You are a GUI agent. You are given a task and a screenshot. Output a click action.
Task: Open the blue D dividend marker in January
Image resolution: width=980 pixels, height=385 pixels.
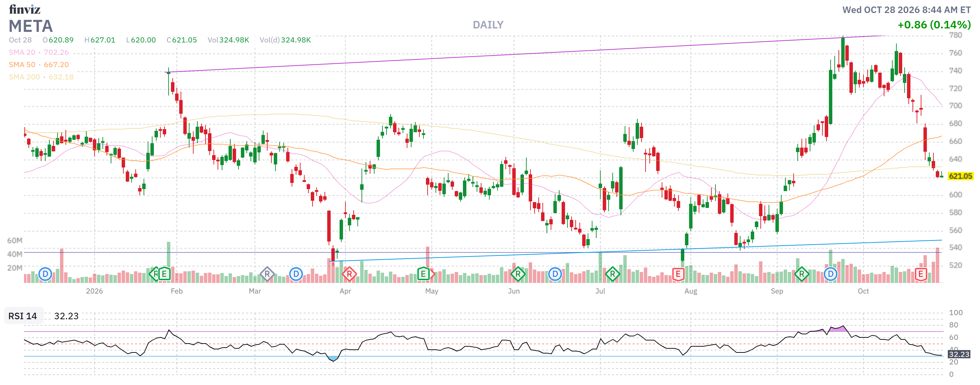coord(45,274)
